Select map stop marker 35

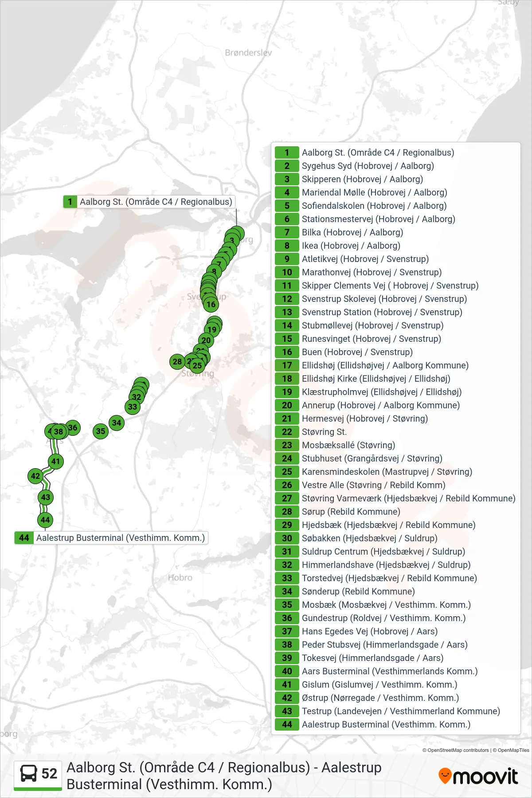pos(101,431)
